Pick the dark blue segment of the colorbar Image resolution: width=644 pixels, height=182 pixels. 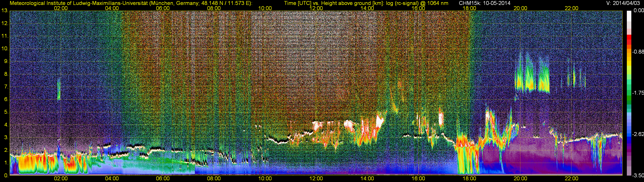click(x=629, y=142)
